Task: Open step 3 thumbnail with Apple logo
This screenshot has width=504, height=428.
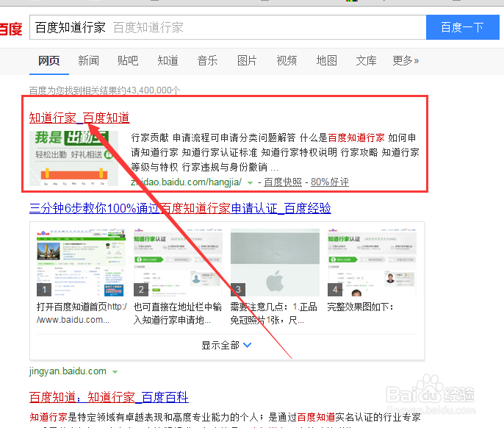Action: [x=275, y=263]
